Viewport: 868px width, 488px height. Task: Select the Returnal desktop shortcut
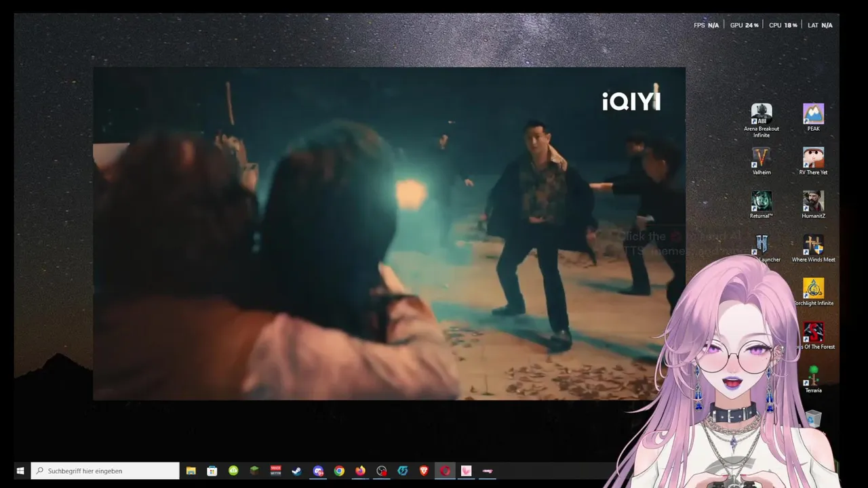click(x=762, y=205)
